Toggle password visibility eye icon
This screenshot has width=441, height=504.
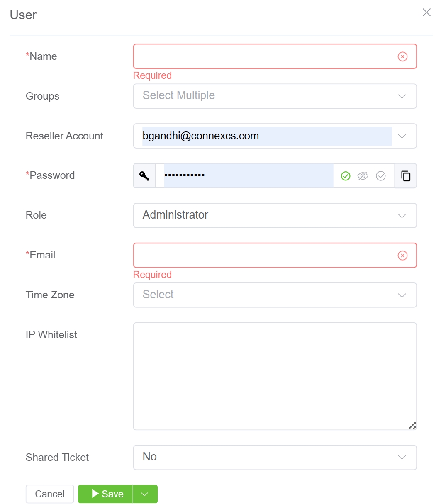tap(363, 176)
